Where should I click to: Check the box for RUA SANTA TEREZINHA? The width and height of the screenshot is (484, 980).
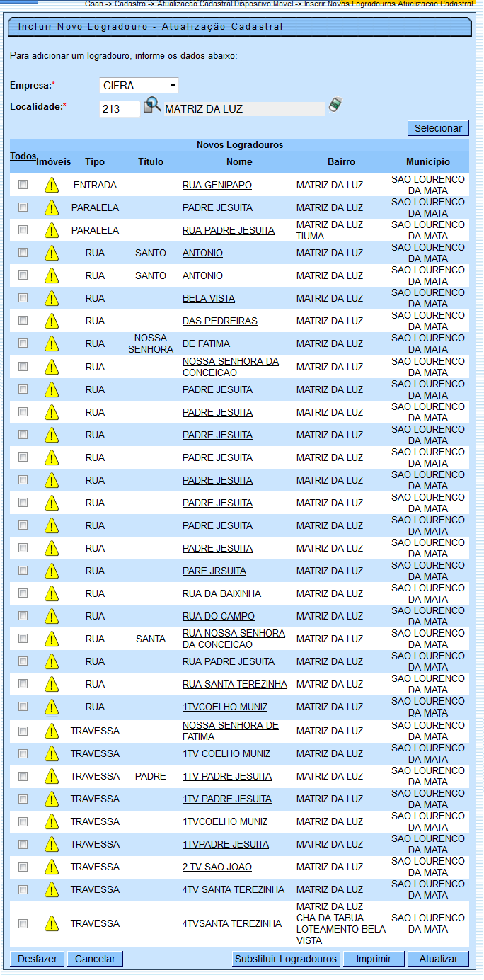click(x=23, y=684)
